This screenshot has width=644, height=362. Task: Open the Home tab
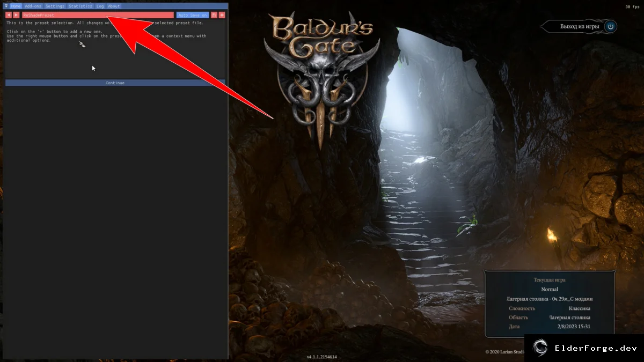16,6
